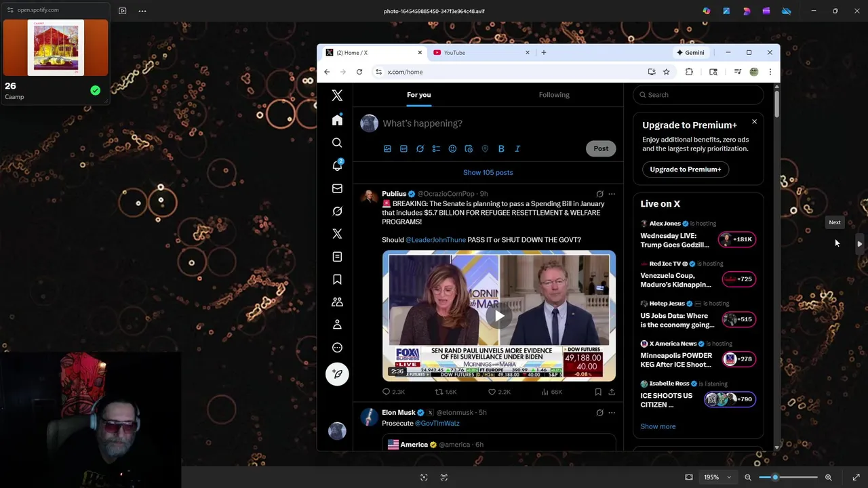Open Bookmarks in X sidebar
The width and height of the screenshot is (868, 488).
[337, 279]
